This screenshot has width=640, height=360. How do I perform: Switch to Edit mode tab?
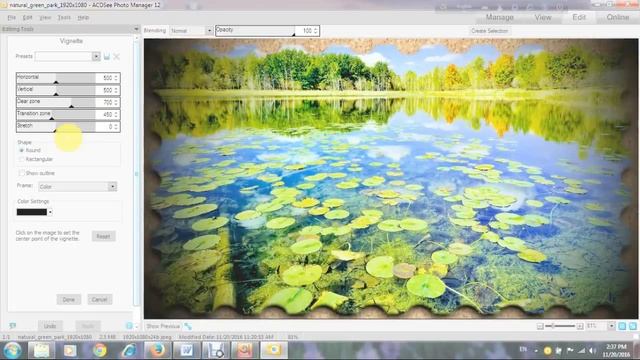[x=579, y=17]
